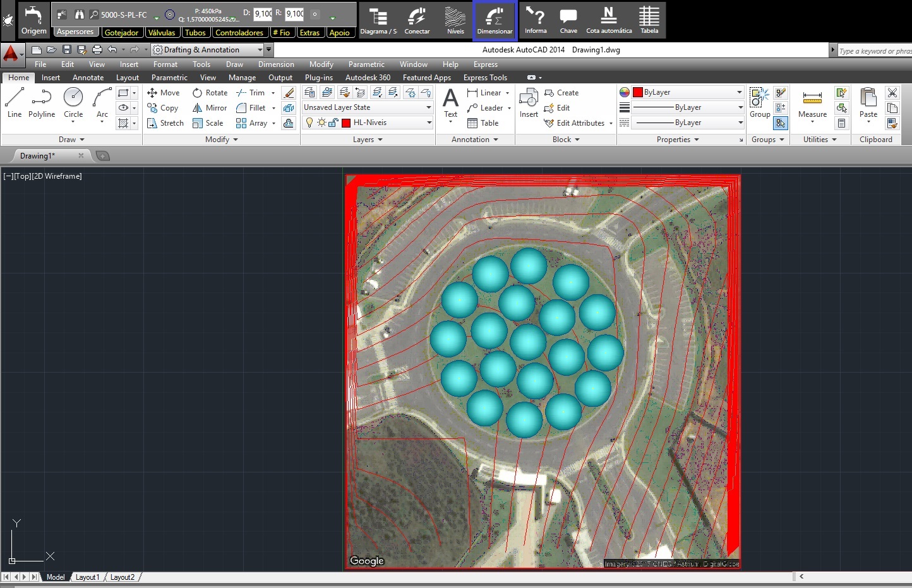This screenshot has height=588, width=912.
Task: Select the Arc tool
Action: 102,104
